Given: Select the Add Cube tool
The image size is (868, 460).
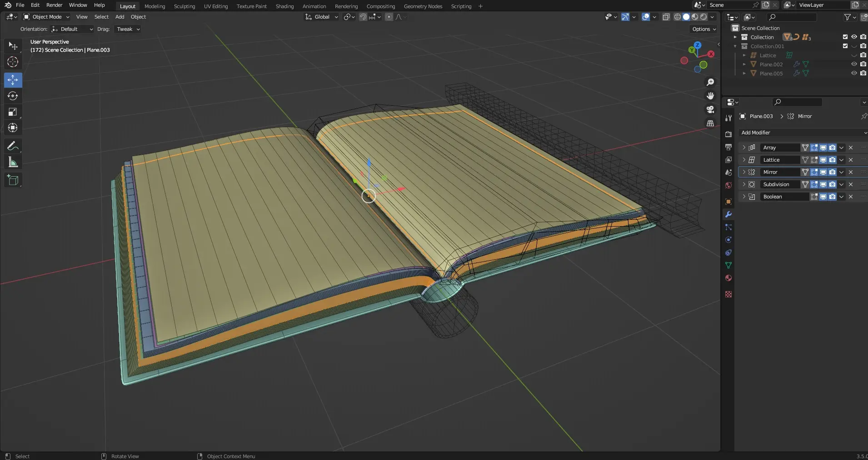Looking at the screenshot, I should click(13, 180).
